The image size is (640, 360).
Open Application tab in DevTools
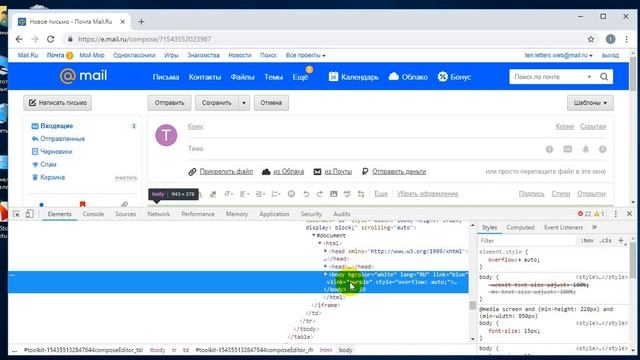pyautogui.click(x=274, y=214)
